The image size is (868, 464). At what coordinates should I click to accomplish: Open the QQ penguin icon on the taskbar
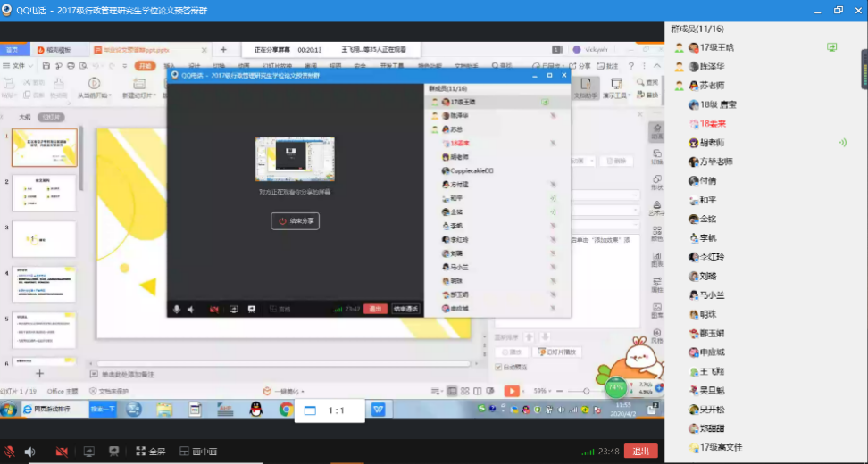255,410
